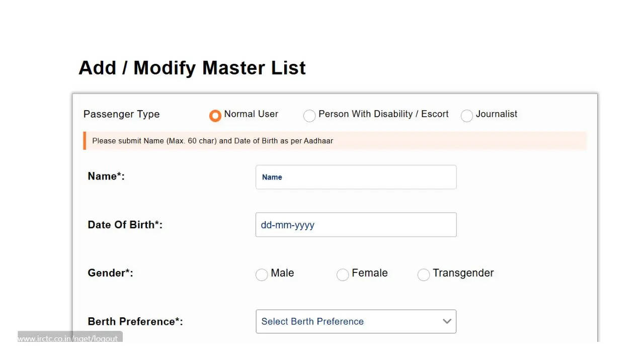
Task: Click the Aadhaar name and birth notice
Action: tap(212, 141)
